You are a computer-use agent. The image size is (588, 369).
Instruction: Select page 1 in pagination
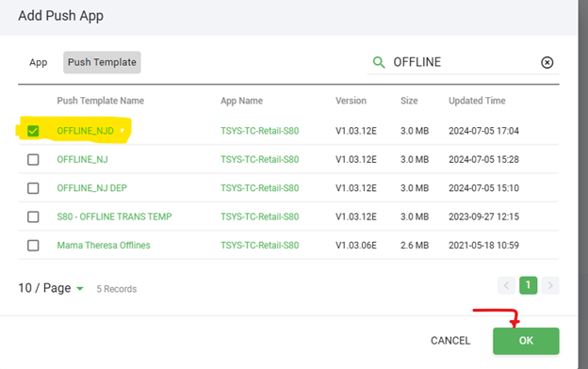(x=528, y=285)
